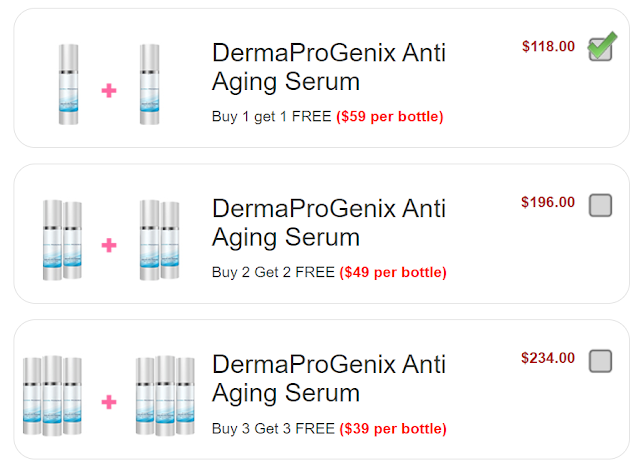Click the $196.00 price label
This screenshot has height=468, width=640.
[x=548, y=202]
